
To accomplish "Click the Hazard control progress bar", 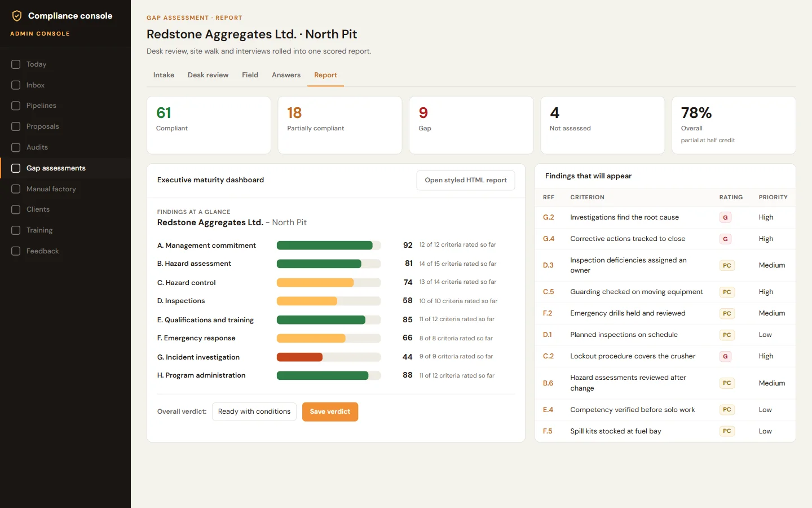I will 329,283.
